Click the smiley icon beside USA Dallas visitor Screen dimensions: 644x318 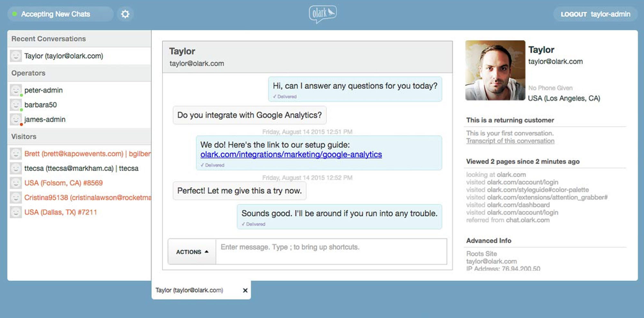point(16,212)
